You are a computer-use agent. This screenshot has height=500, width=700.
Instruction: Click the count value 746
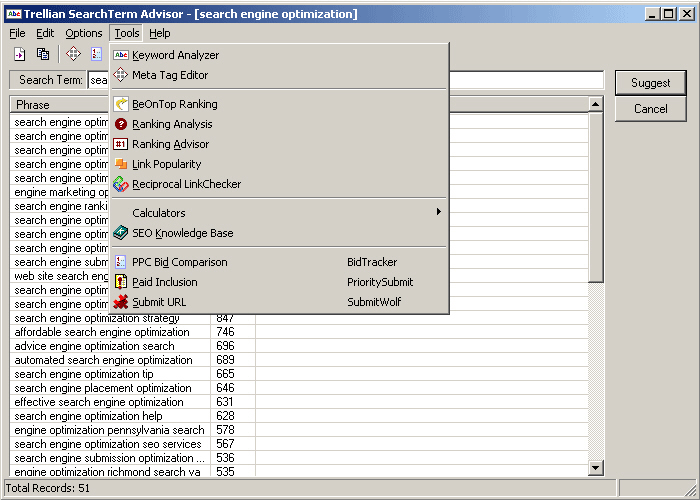click(225, 332)
